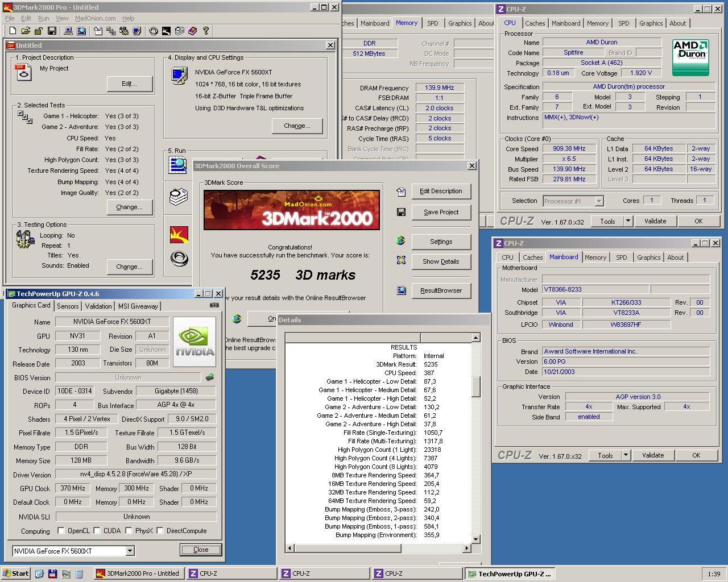Enable the DirectCompute checkbox in GPU-Z
Viewport: 728px width, 582px height.
[160, 531]
